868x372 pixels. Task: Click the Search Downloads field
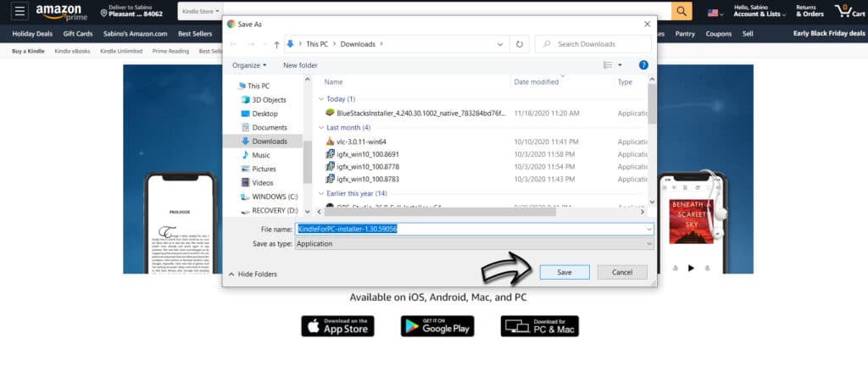coord(593,44)
